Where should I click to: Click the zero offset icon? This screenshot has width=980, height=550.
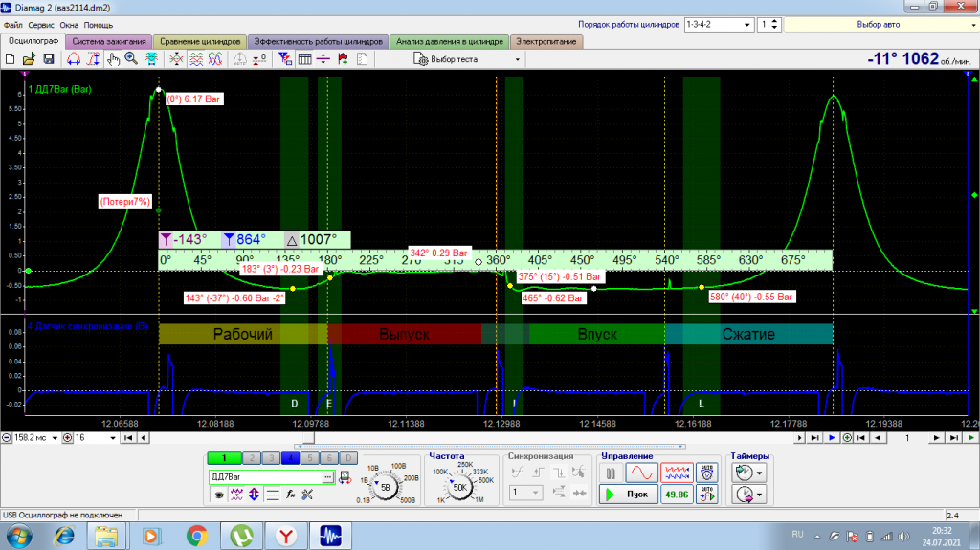point(259,59)
